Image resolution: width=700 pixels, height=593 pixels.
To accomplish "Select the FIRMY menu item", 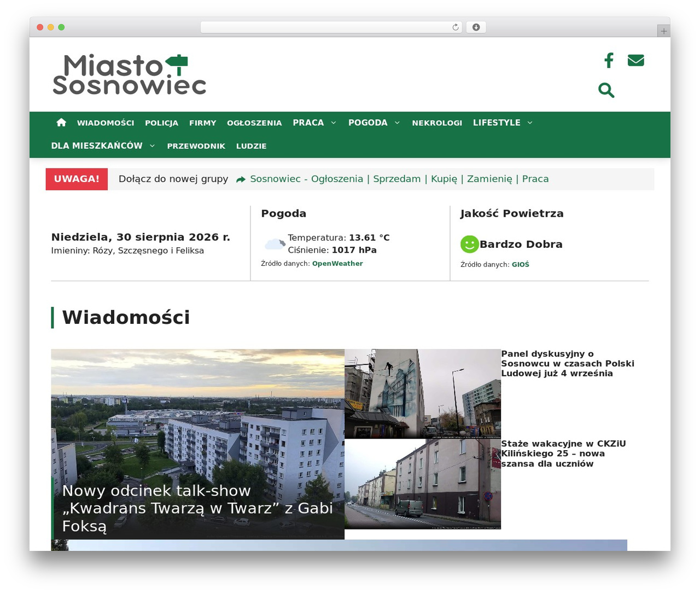I will [x=203, y=123].
